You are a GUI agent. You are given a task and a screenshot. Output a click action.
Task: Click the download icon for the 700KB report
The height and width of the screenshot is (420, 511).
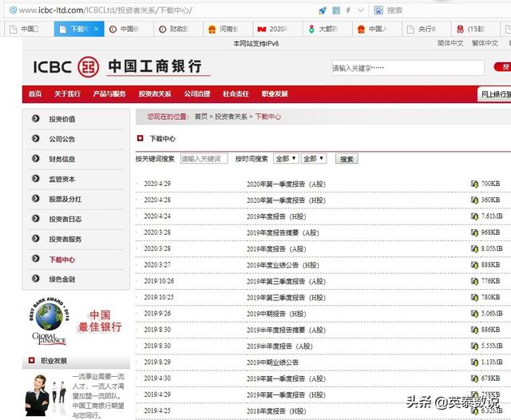click(x=475, y=184)
